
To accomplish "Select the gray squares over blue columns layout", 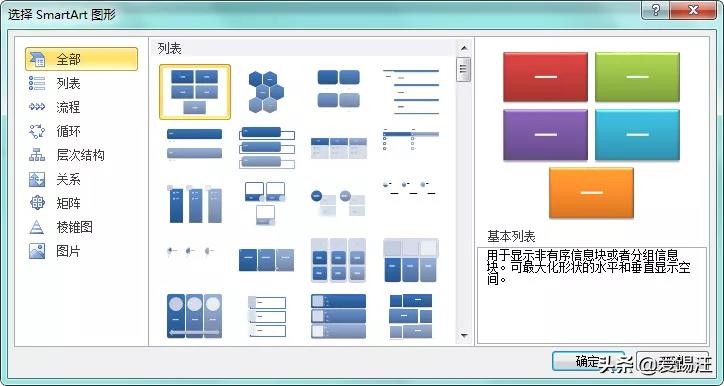I will [410, 260].
